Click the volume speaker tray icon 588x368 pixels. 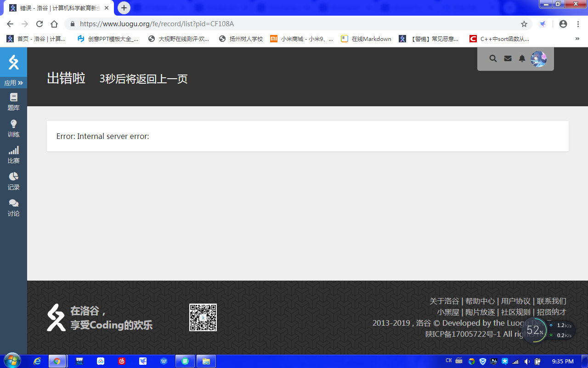pos(527,362)
